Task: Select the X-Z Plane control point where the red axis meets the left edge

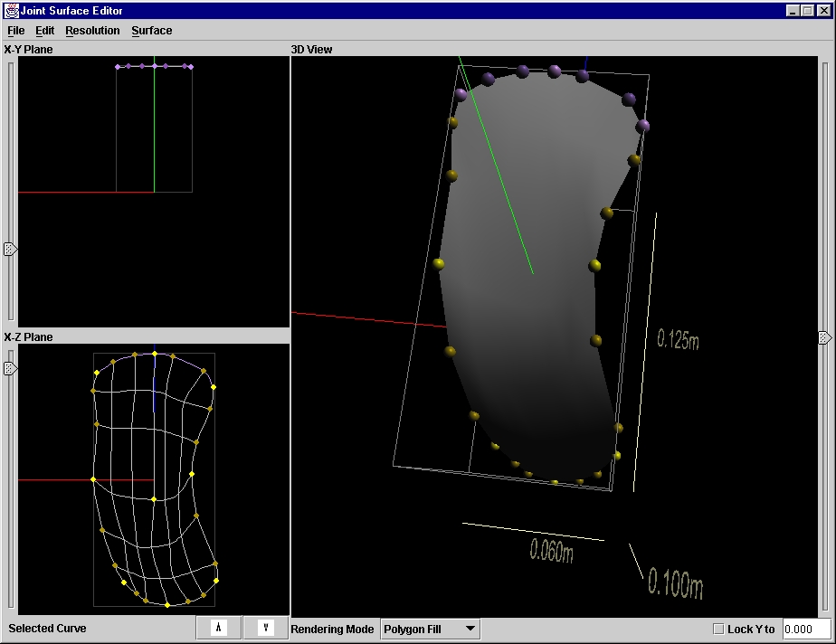Action: pos(93,479)
